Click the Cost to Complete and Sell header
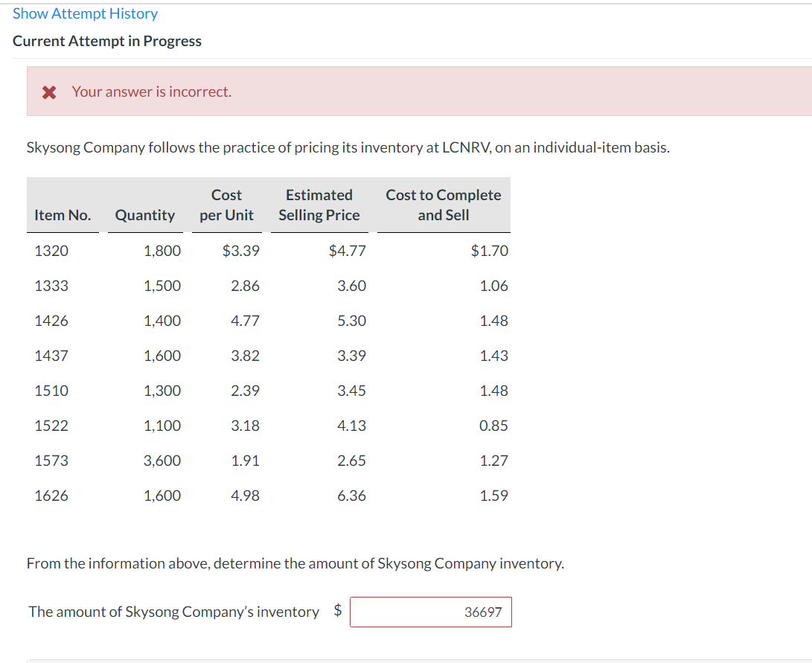 pyautogui.click(x=444, y=205)
